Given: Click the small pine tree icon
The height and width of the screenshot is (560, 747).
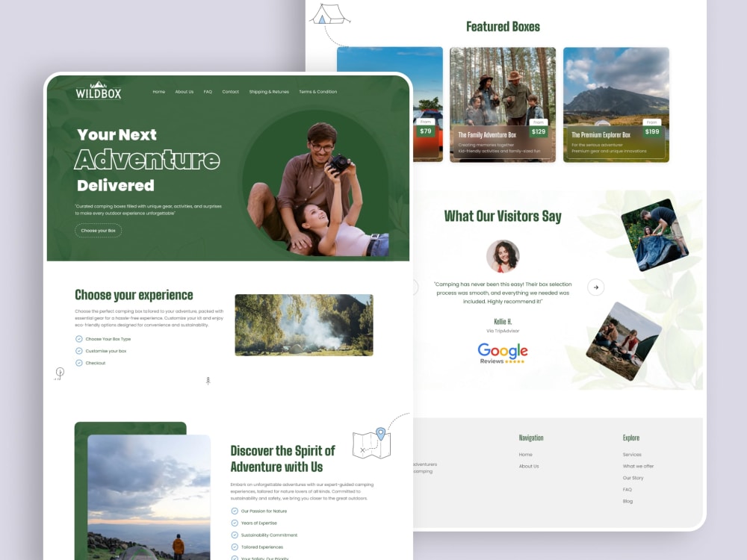Looking at the screenshot, I should coord(208,381).
